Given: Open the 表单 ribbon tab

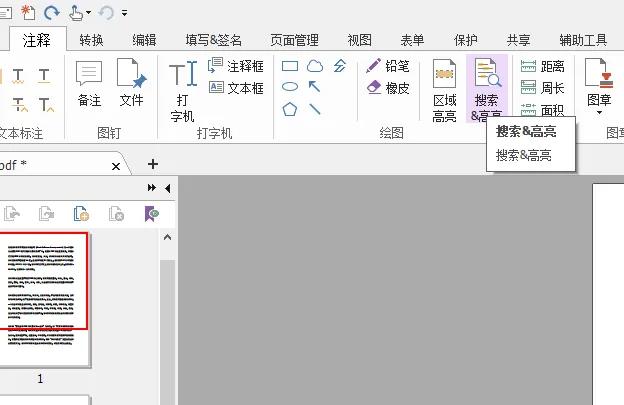Looking at the screenshot, I should click(412, 40).
